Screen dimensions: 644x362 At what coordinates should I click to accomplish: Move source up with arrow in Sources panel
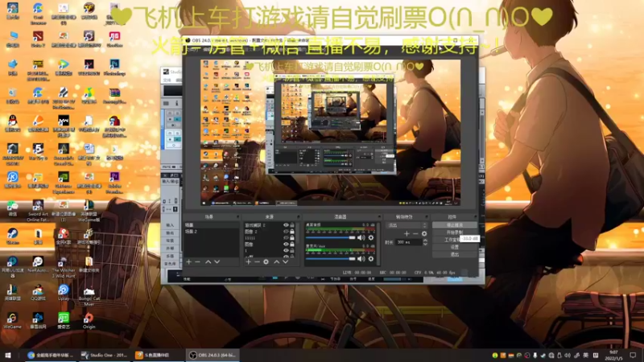[x=276, y=262]
